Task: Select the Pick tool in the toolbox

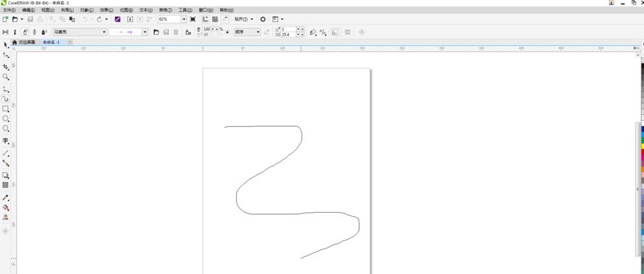Action: coord(6,45)
